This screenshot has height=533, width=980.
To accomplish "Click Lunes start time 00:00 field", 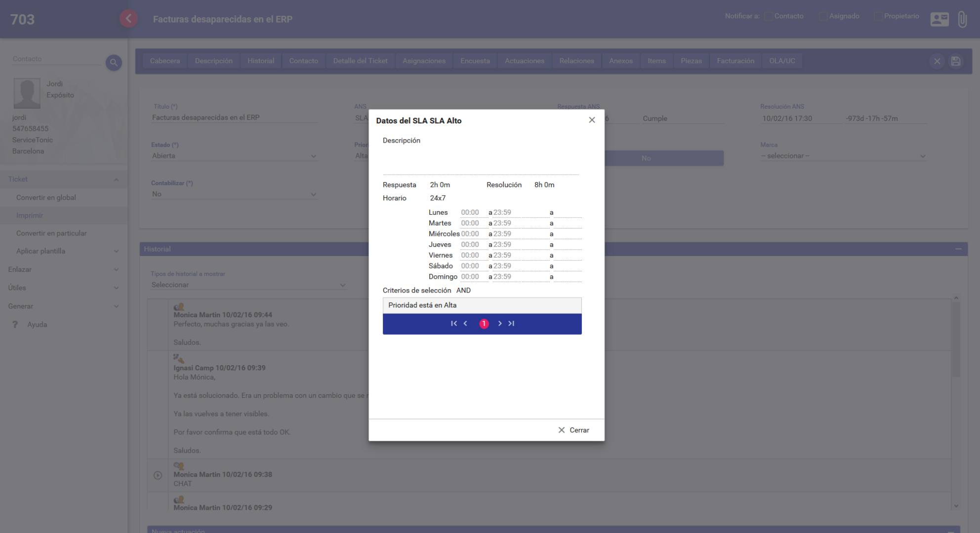I will click(474, 213).
